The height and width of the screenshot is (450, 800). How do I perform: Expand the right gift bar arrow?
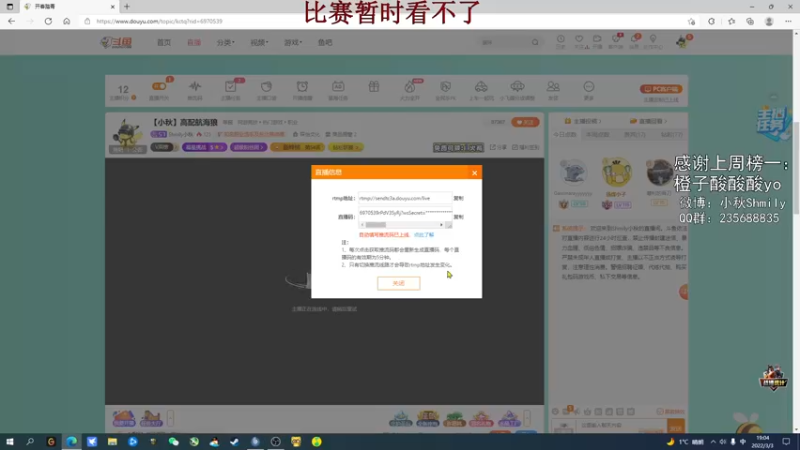[x=527, y=418]
